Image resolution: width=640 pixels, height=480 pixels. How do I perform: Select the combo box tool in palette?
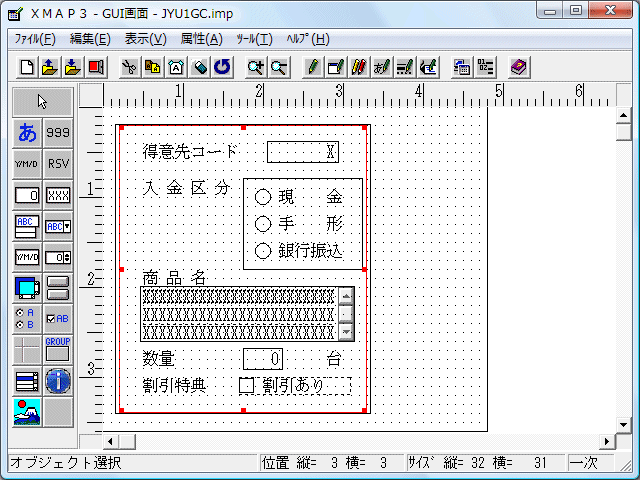58,226
